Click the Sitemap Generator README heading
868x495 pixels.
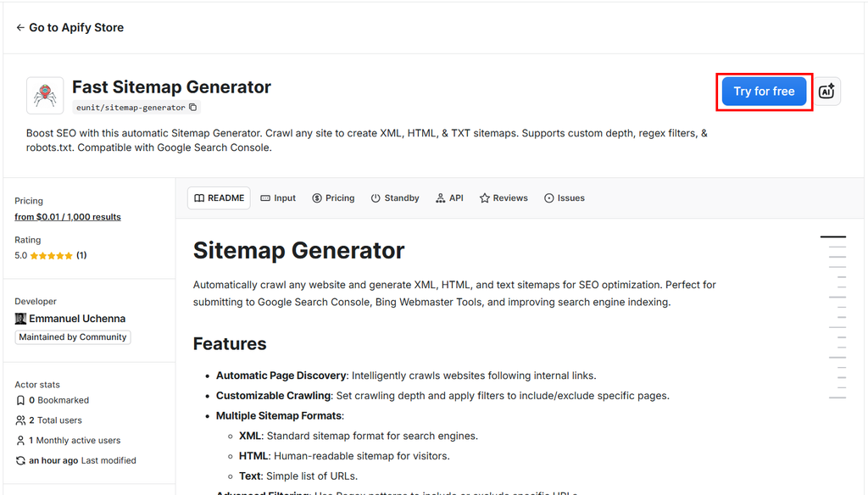(299, 251)
